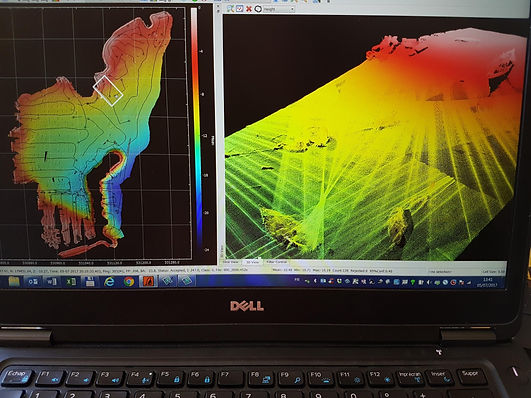Select the lasso selection tool icon
This screenshot has height=398, width=531.
(x=258, y=9)
